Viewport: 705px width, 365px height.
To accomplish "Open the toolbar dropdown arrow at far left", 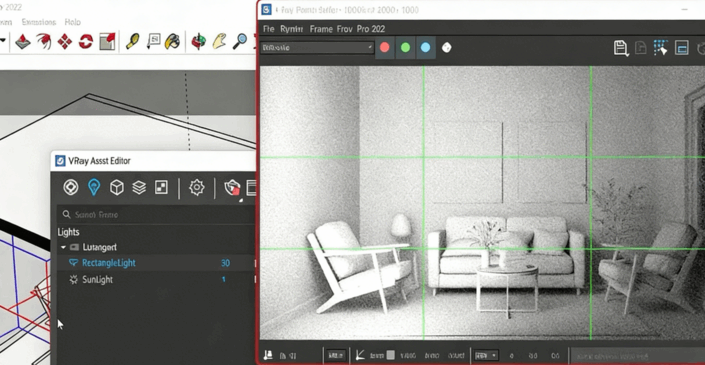I will pyautogui.click(x=2, y=40).
